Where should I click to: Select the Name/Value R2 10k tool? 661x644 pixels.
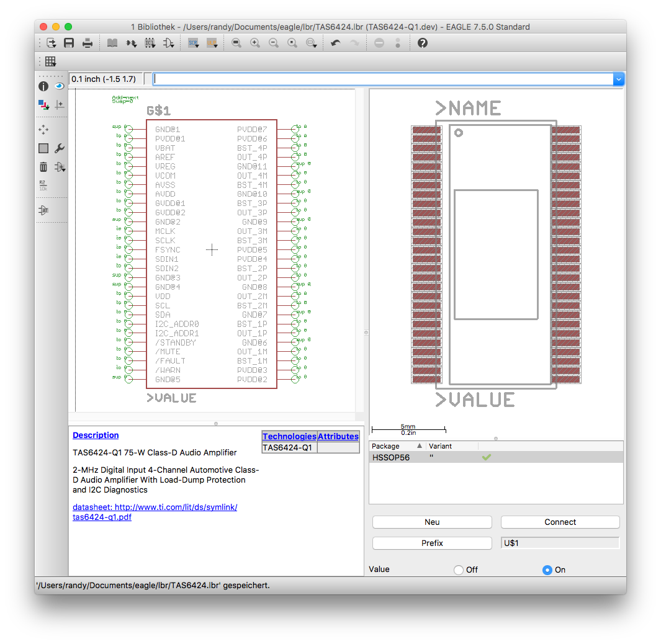(43, 186)
